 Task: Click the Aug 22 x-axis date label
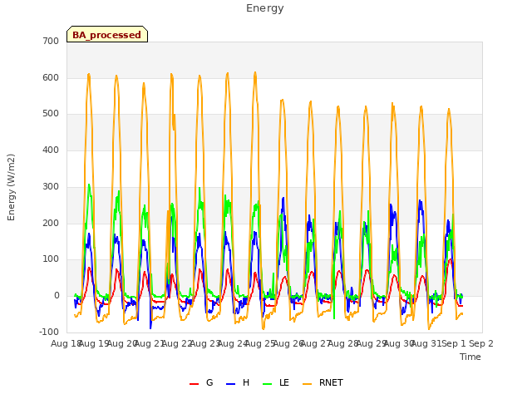(x=177, y=343)
